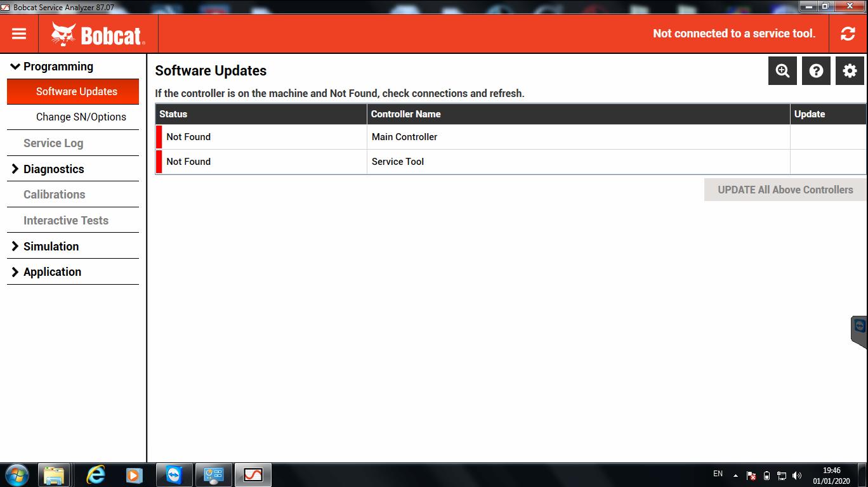Show hidden system tray icons
The height and width of the screenshot is (487, 868).
point(735,476)
